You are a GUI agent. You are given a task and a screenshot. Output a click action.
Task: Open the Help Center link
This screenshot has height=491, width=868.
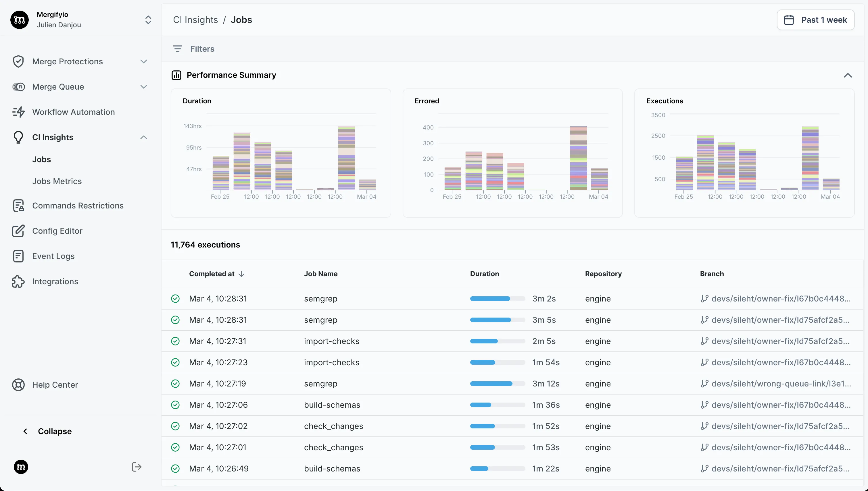coord(55,385)
